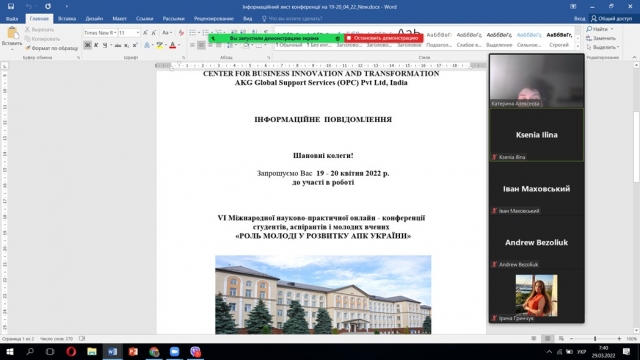Viewport: 640px width, 360px height.
Task: Toggle left paragraph alignment
Action: click(193, 45)
